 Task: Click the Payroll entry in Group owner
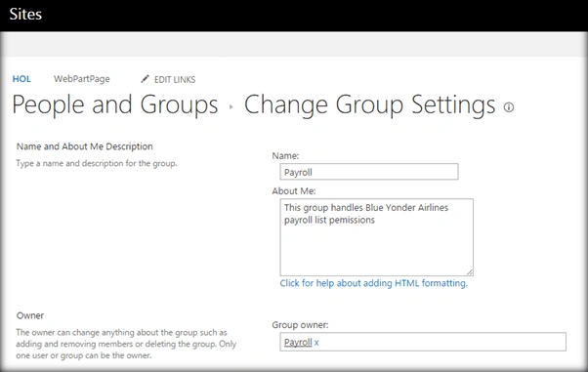click(298, 342)
